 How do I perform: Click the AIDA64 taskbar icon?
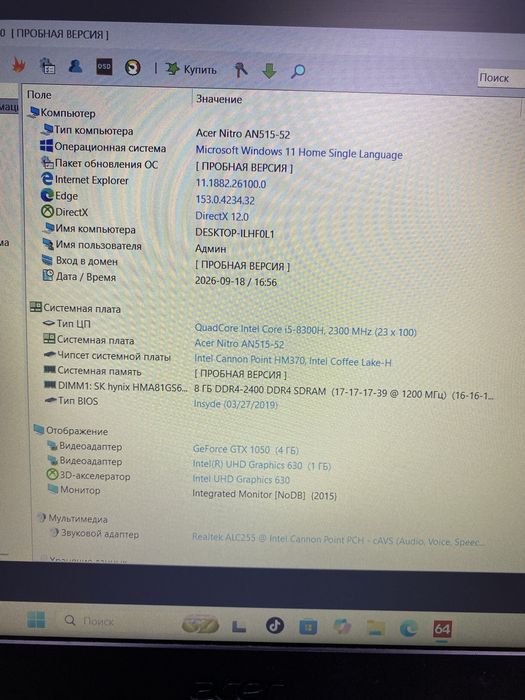point(442,629)
